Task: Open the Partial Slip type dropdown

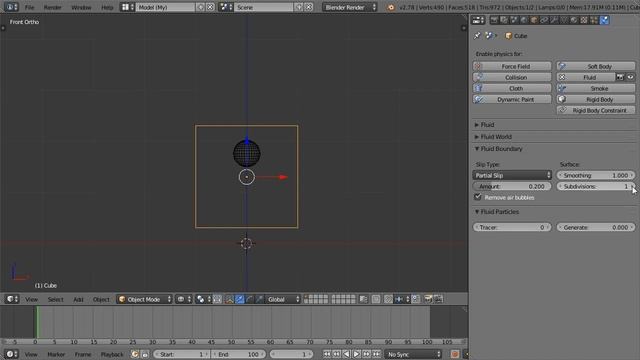Action: (512, 175)
